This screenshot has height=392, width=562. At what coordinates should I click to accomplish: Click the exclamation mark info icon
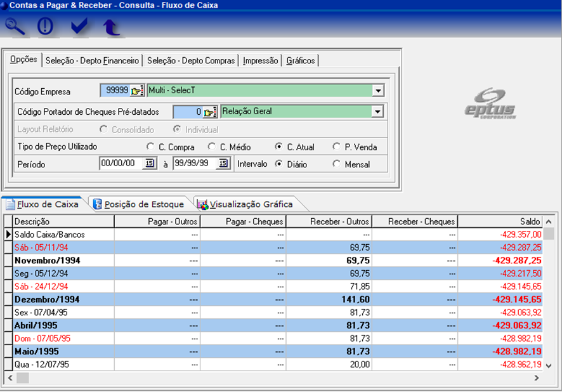pyautogui.click(x=45, y=27)
